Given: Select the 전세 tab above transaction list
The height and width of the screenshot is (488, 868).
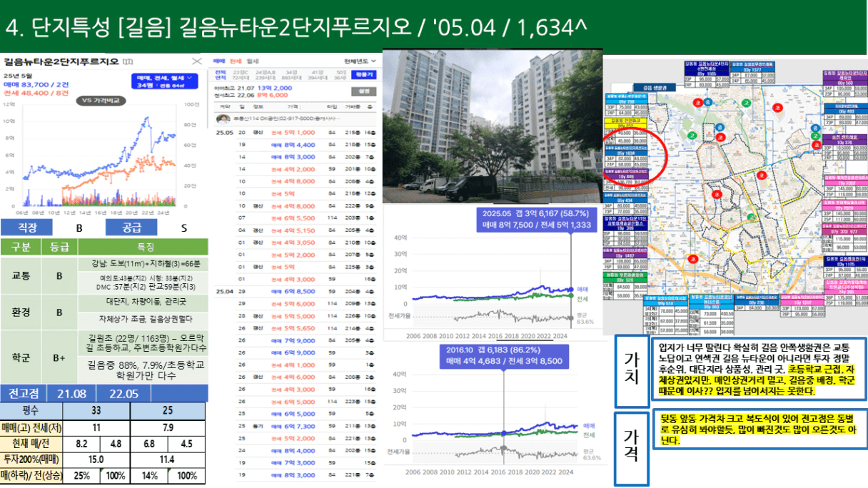Looking at the screenshot, I should (x=236, y=62).
